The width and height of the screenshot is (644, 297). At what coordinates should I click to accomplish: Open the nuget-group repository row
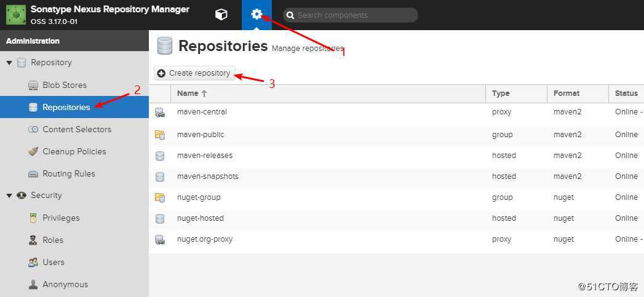396,197
